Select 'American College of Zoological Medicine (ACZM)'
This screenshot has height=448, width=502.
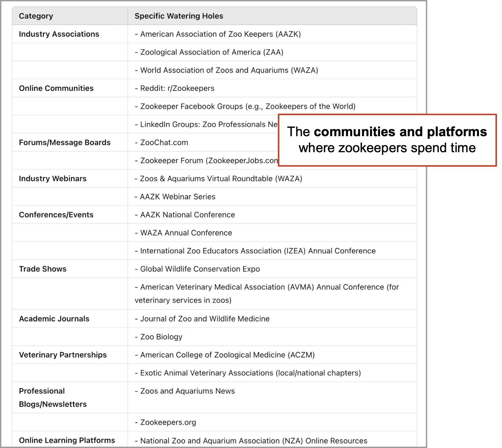point(225,355)
